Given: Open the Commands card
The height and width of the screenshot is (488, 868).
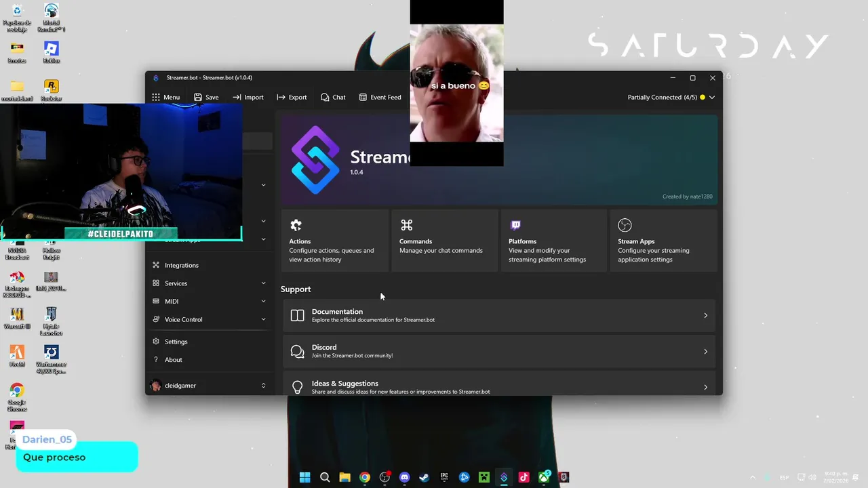Looking at the screenshot, I should tap(444, 241).
